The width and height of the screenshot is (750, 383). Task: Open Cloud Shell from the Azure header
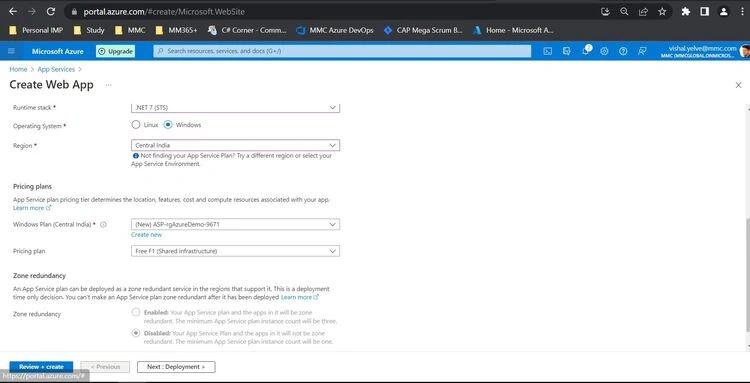click(x=548, y=51)
